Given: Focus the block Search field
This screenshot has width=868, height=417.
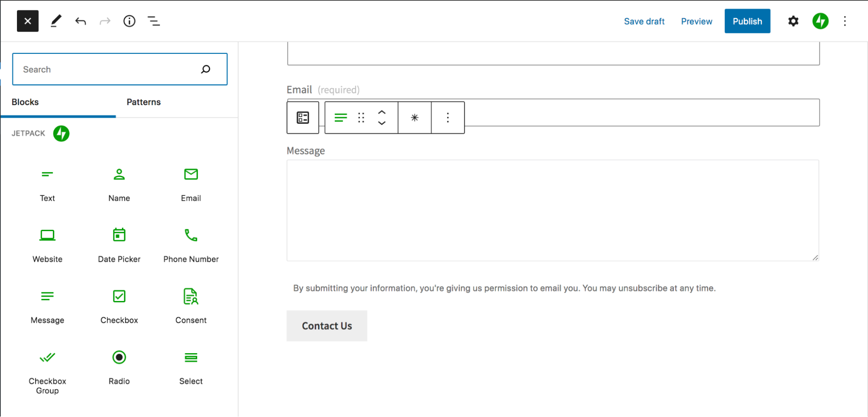Looking at the screenshot, I should (x=120, y=69).
